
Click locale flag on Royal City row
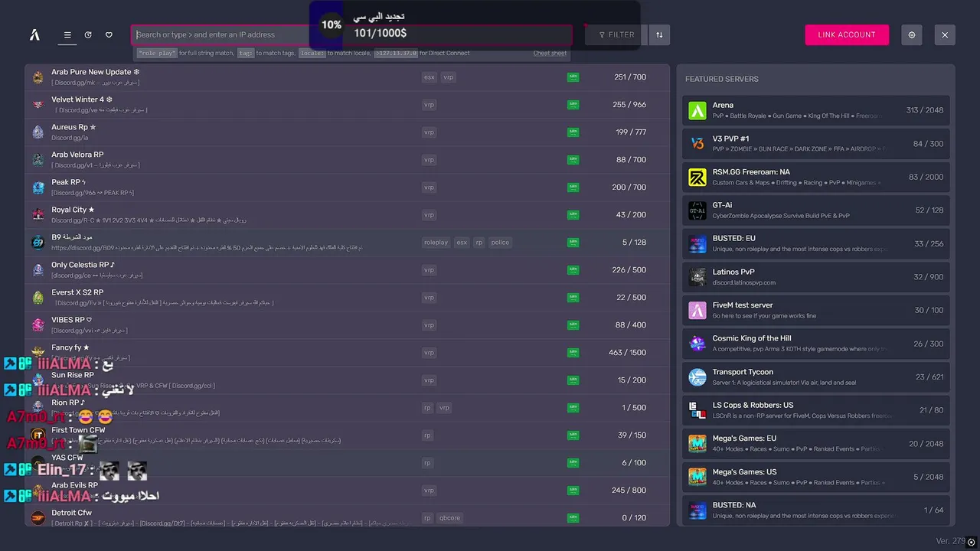coord(573,215)
